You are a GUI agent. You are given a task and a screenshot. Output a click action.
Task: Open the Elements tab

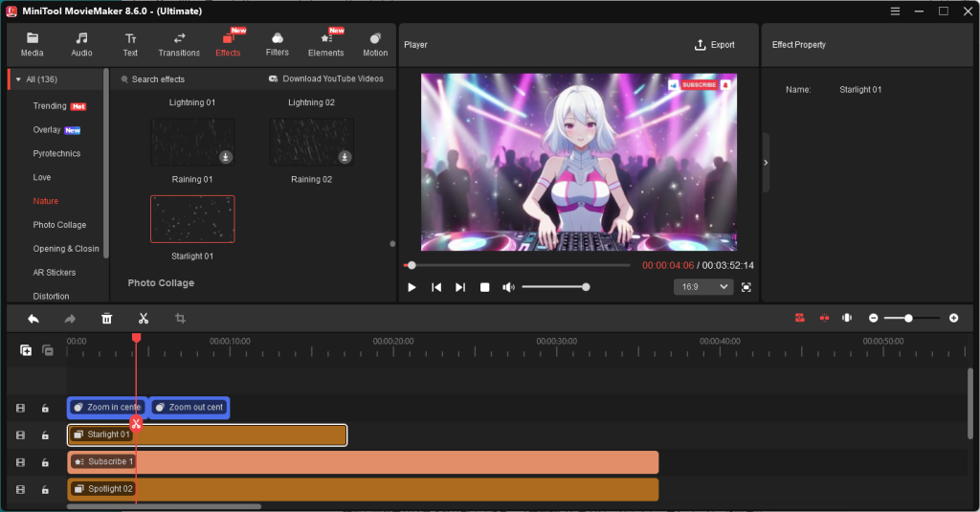tap(326, 44)
